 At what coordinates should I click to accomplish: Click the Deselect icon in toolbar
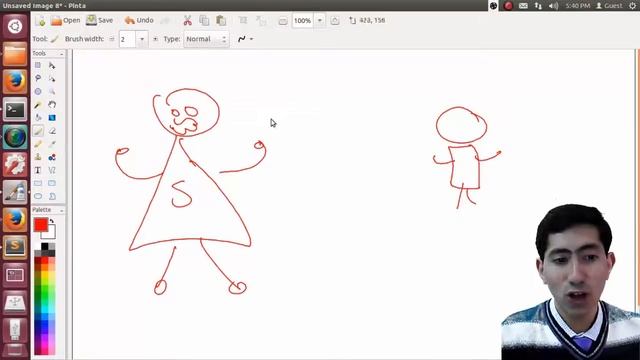pyautogui.click(x=260, y=20)
